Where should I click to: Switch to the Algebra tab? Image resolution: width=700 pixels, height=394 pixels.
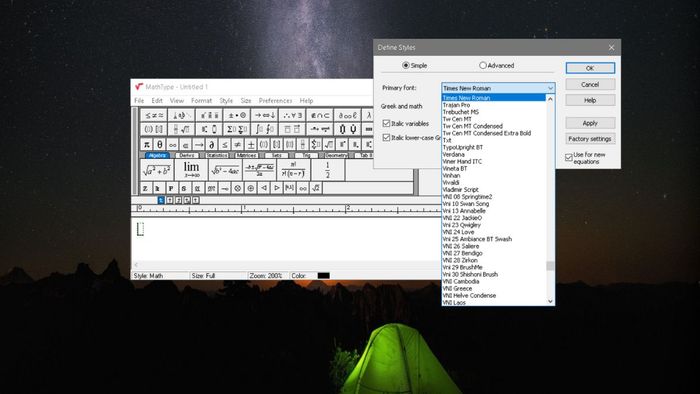tap(157, 155)
